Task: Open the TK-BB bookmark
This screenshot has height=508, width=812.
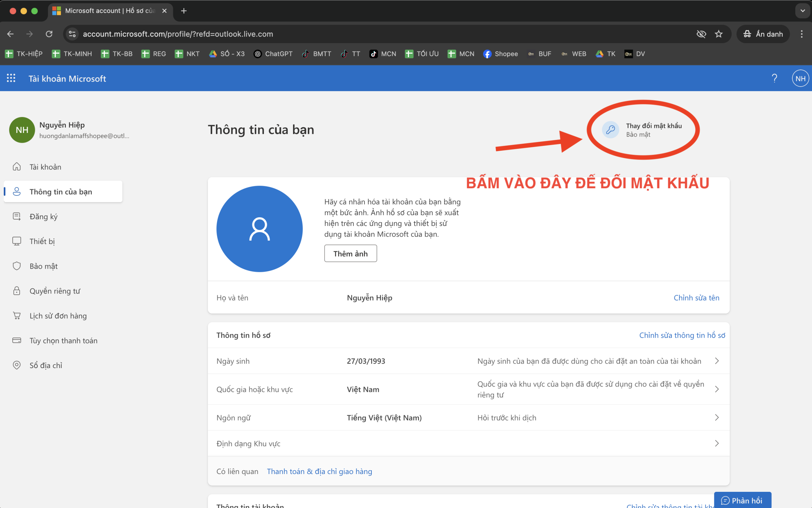Action: [117, 54]
